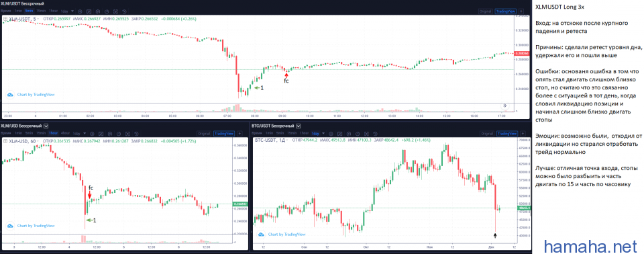Select 1hour timeframe in XLM/USD chart
Image resolution: width=644 pixels, height=254 pixels.
point(54,133)
